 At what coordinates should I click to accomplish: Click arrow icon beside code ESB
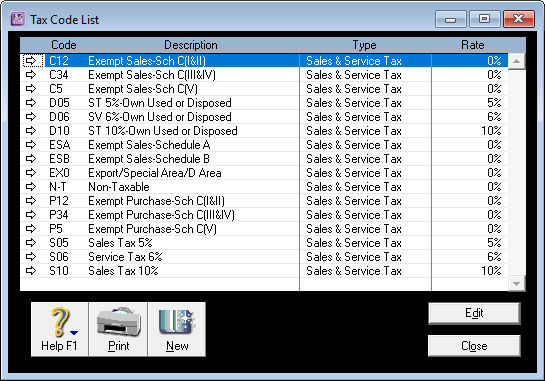pos(31,159)
